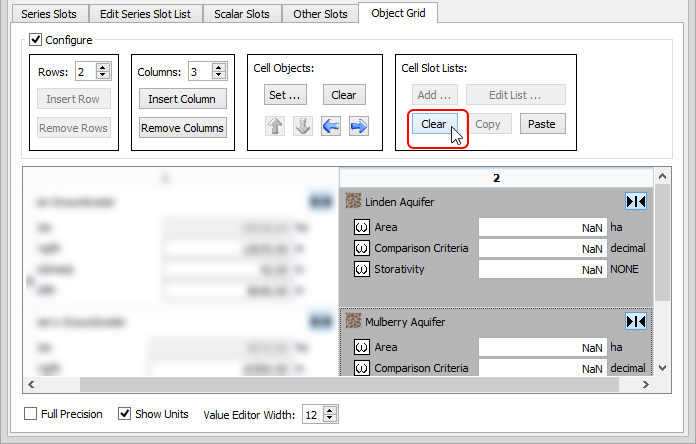
Task: Toggle the Show Units checkbox
Action: 125,414
